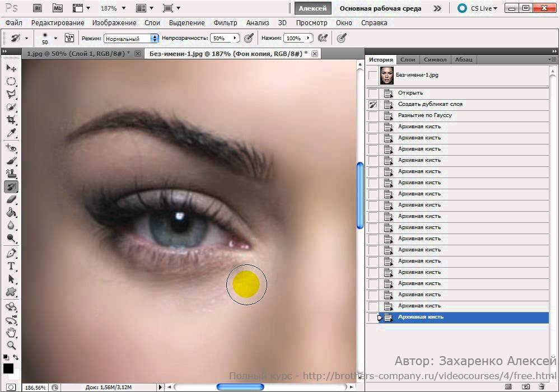The height and width of the screenshot is (392, 560).
Task: Select the Crop tool
Action: tap(11, 120)
